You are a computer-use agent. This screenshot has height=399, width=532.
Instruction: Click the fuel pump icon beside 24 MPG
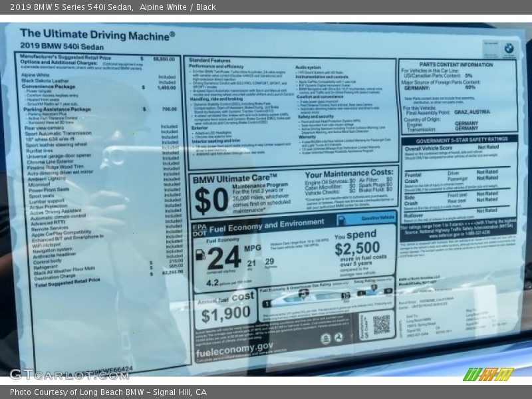point(200,255)
